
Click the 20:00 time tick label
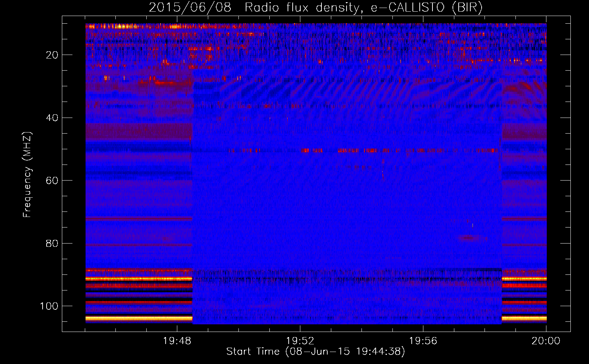[546, 341]
